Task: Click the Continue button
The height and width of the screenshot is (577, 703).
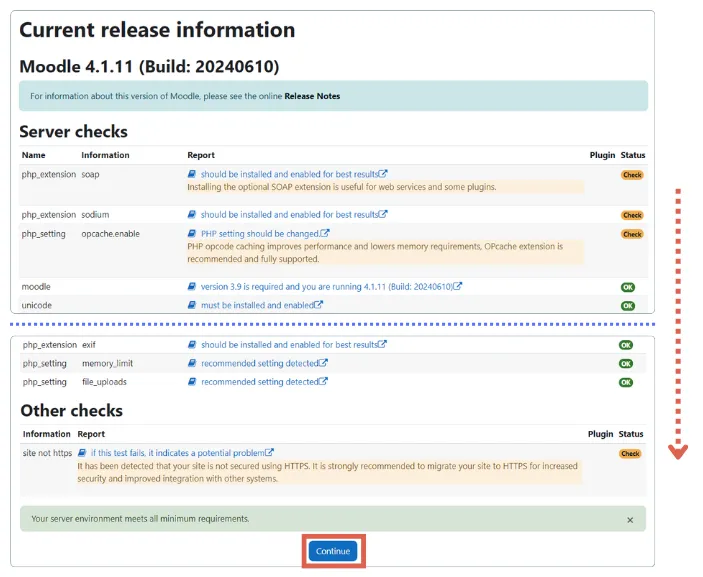Action: point(333,551)
